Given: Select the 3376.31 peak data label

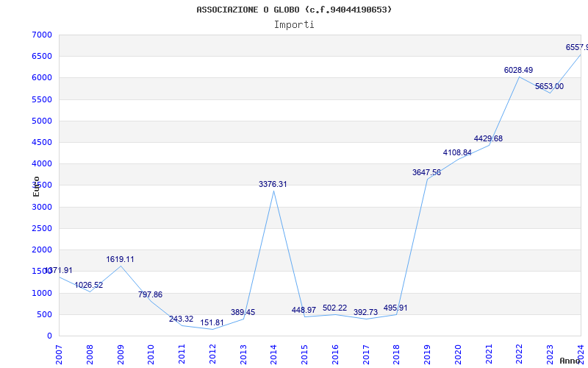Looking at the screenshot, I should (x=273, y=184).
